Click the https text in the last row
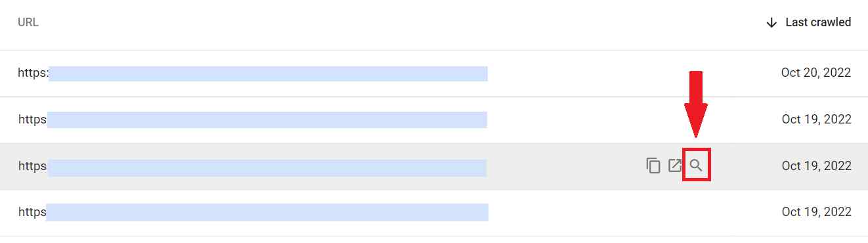This screenshot has height=243, width=868. (32, 212)
